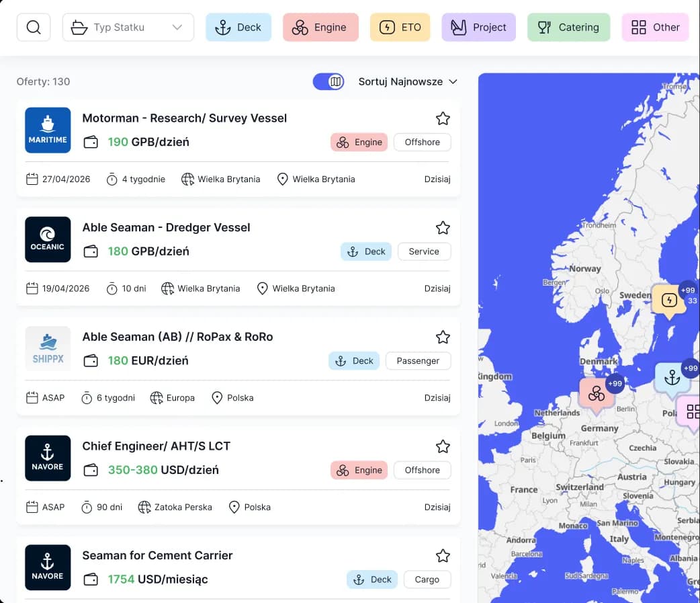Image resolution: width=700 pixels, height=603 pixels.
Task: Click wallet icon beside 190 GPB/dzień
Action: pyautogui.click(x=91, y=143)
